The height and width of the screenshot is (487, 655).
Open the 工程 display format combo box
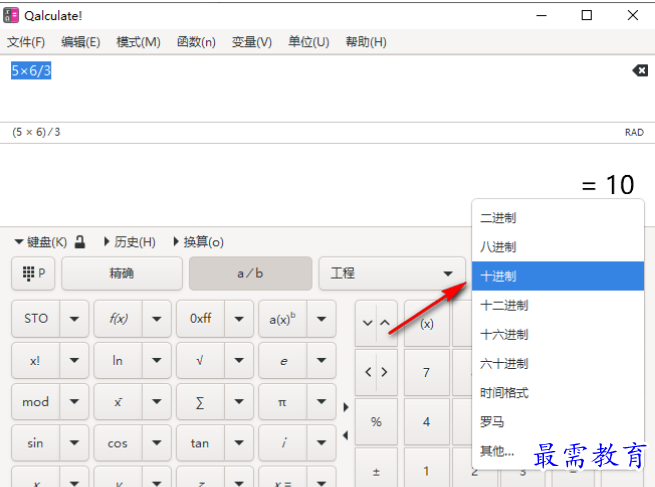[392, 274]
